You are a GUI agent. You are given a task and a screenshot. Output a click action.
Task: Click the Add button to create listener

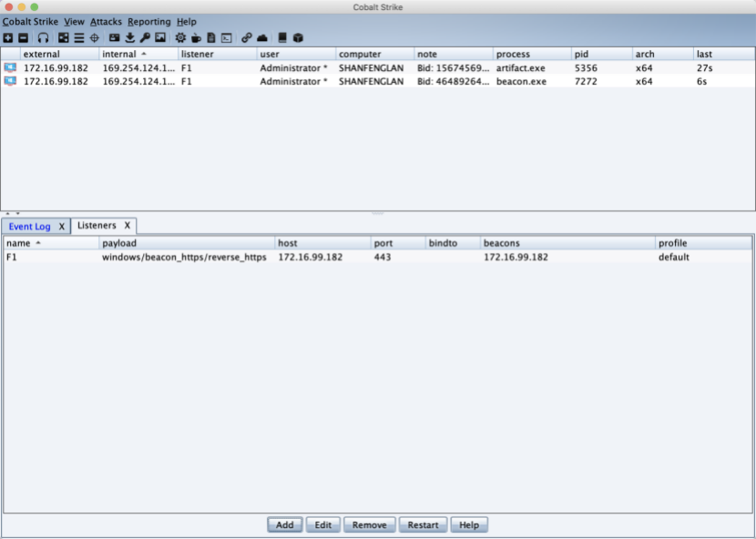[284, 524]
